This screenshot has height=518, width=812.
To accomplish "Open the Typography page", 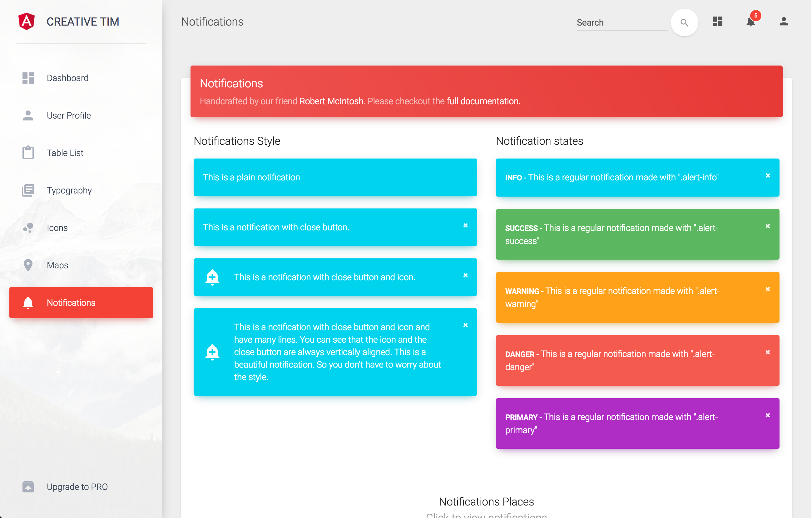I will tap(69, 190).
